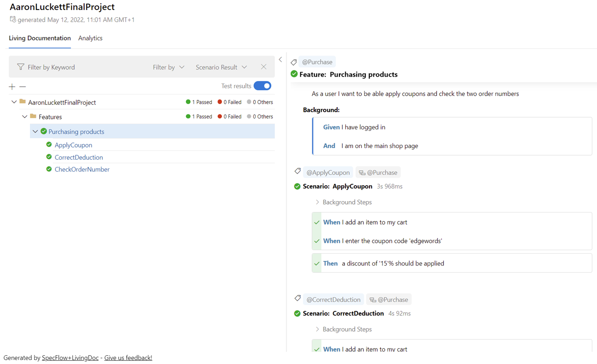This screenshot has width=597, height=364.
Task: Click the Give us feedback! link
Action: [128, 358]
